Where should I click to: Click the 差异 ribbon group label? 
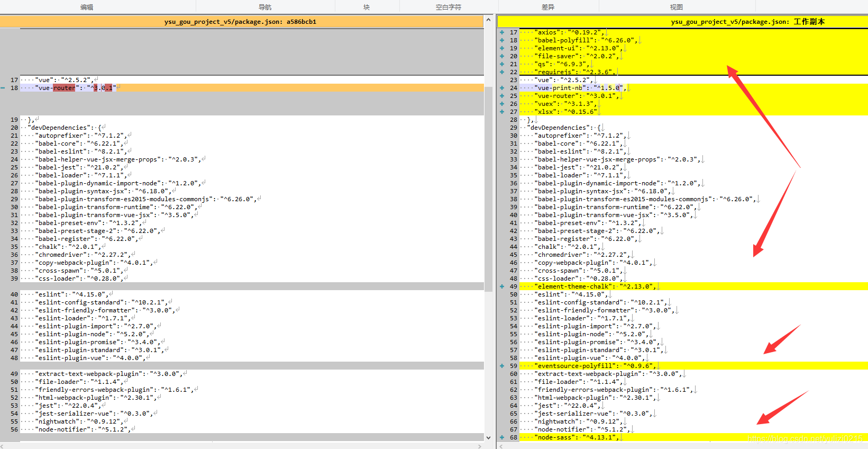coord(548,7)
